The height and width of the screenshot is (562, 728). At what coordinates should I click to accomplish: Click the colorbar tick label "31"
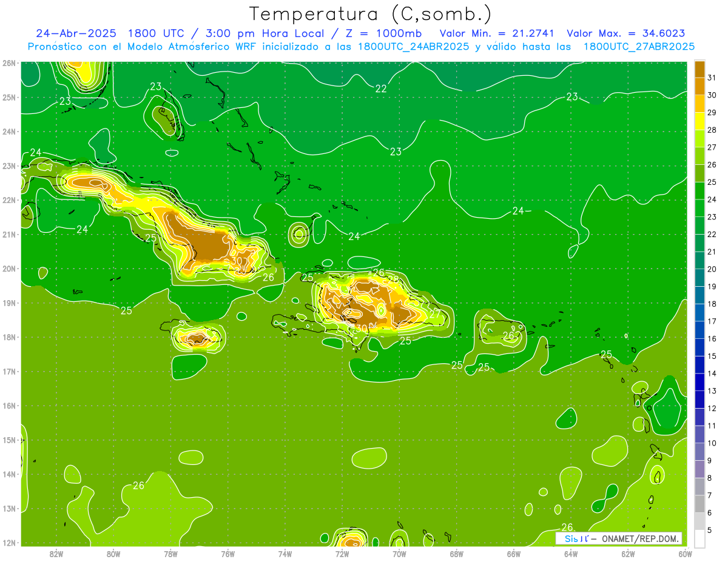click(x=712, y=78)
